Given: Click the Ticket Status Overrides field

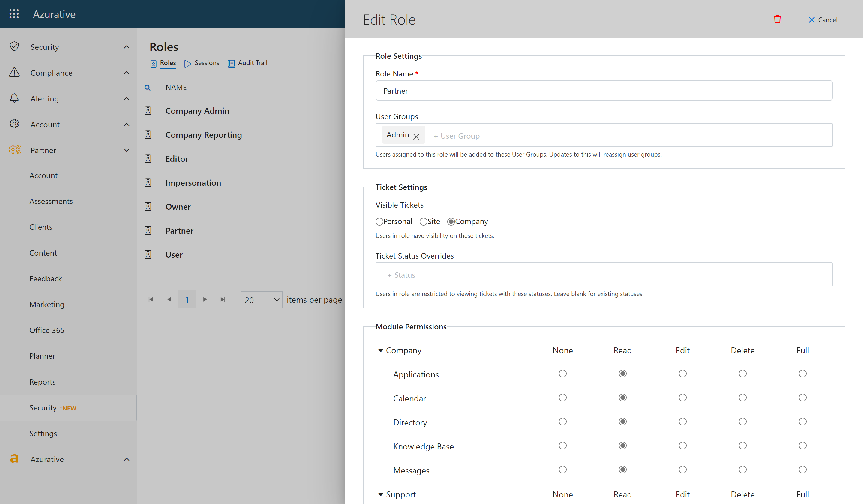Looking at the screenshot, I should 604,274.
